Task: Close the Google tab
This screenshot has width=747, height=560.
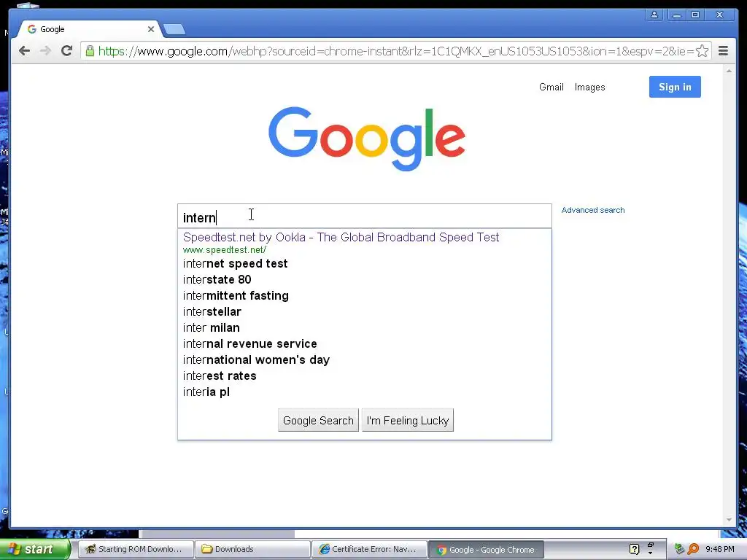Action: [x=150, y=29]
